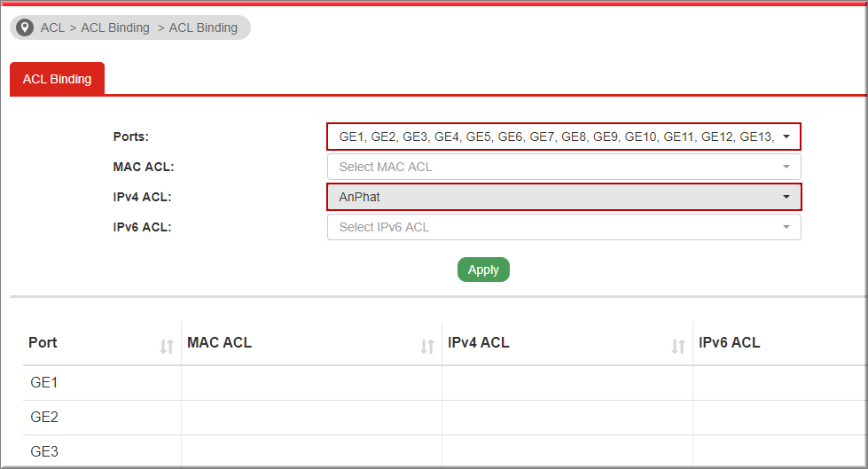Click the last ACL Binding breadcrumb link

point(203,27)
